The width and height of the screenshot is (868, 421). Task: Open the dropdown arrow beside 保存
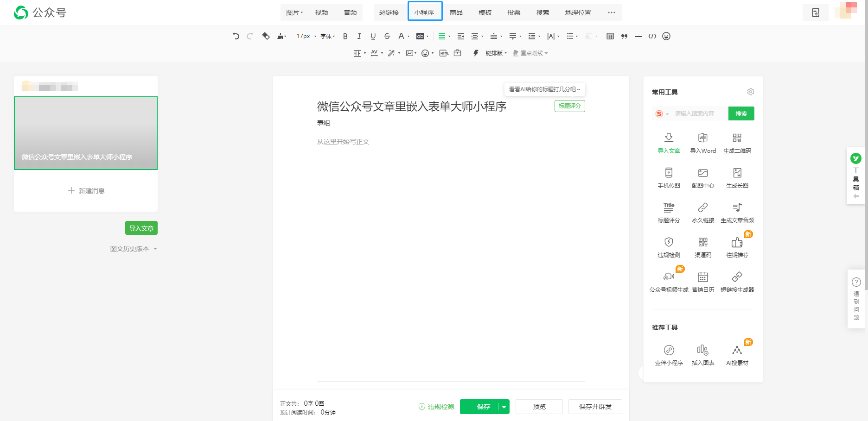point(504,407)
